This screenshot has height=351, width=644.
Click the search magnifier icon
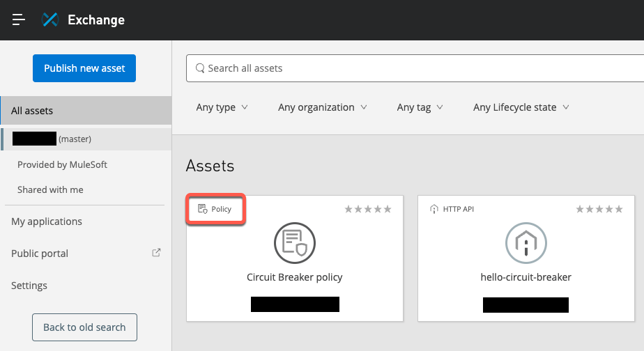200,68
